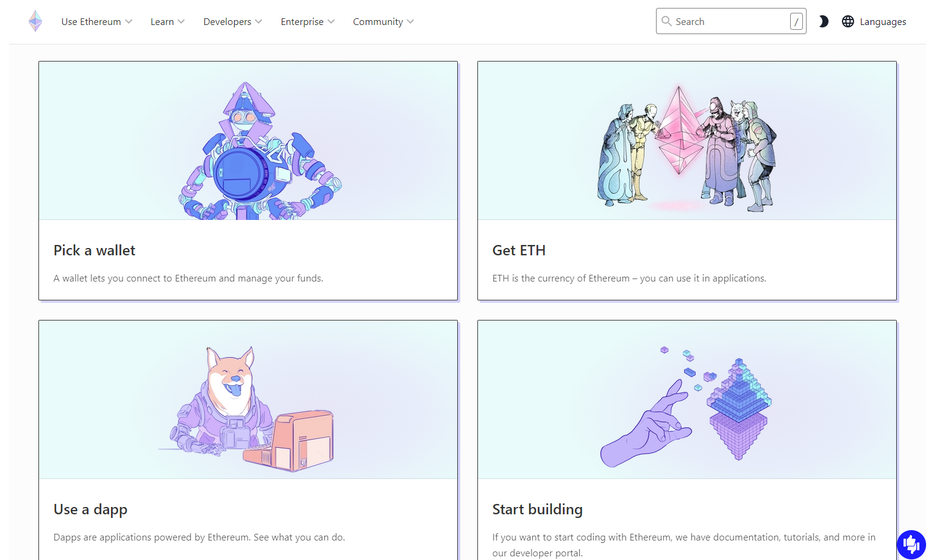The height and width of the screenshot is (560, 934).
Task: Click the magnifier icon in search bar
Action: point(666,21)
